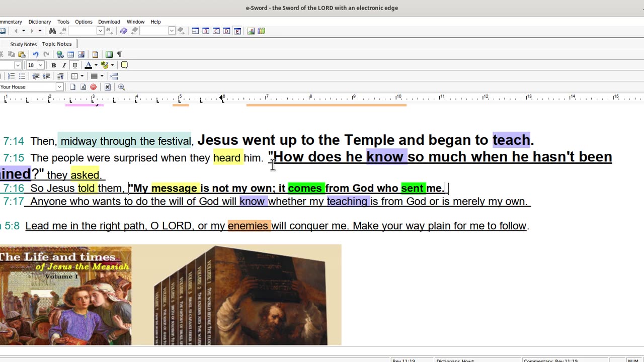Click the multi-volume book set image
Viewport: 644px width, 362px height.
click(x=237, y=295)
